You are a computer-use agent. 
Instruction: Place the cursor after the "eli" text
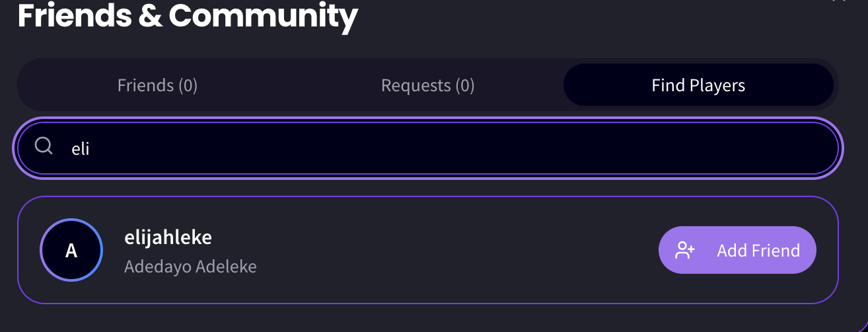pos(90,148)
